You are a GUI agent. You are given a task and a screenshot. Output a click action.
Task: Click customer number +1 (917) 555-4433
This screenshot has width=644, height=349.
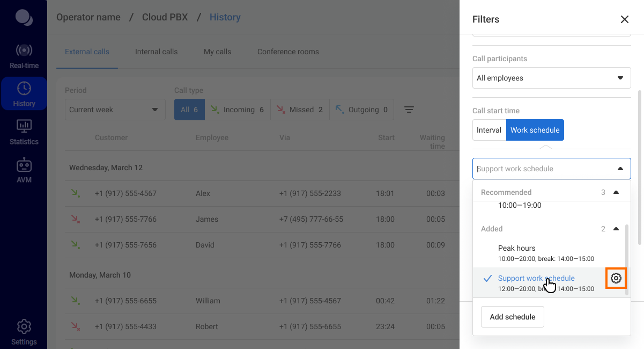pos(125,326)
